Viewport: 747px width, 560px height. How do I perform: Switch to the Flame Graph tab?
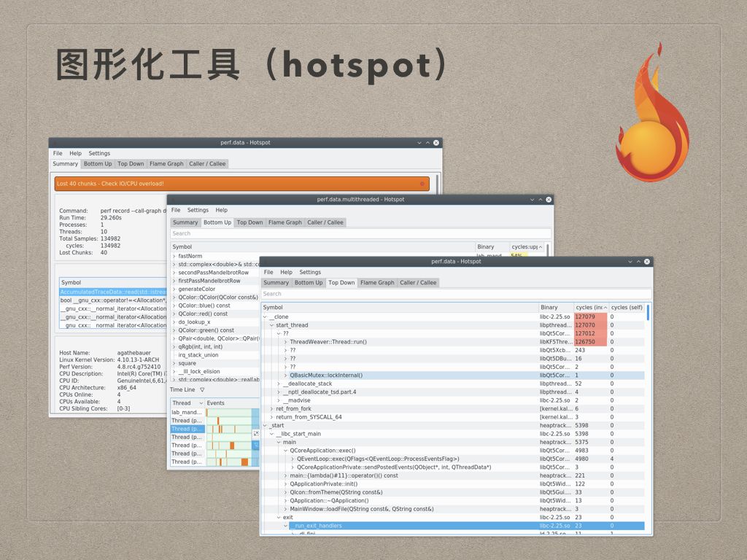[x=377, y=282]
